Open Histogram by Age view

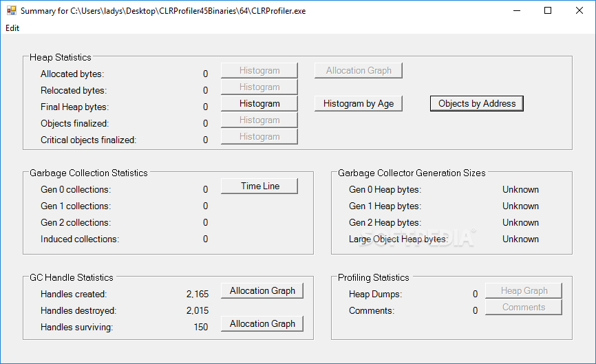[359, 104]
